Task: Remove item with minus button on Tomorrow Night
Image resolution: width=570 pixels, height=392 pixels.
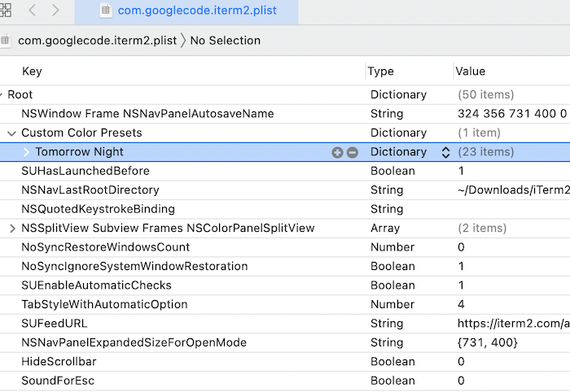Action: (353, 152)
